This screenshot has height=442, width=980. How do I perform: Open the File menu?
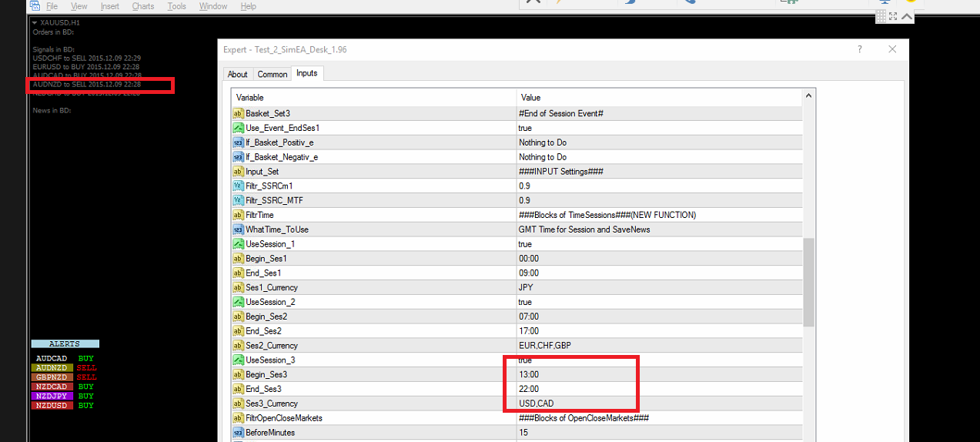click(x=52, y=6)
